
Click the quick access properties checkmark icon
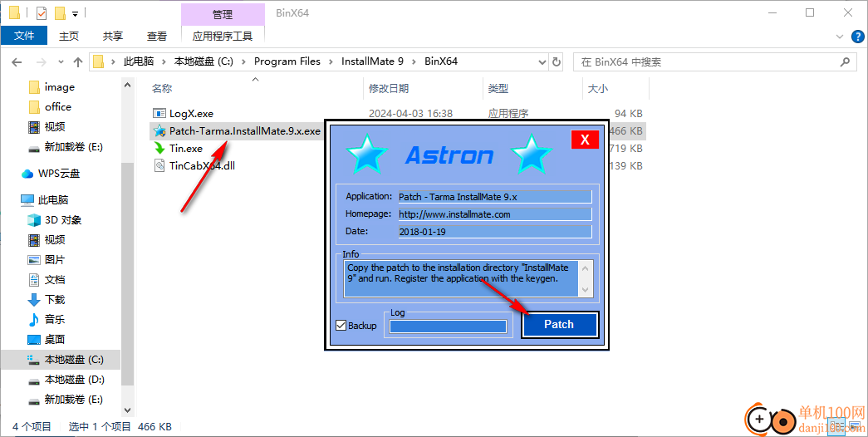pos(42,12)
